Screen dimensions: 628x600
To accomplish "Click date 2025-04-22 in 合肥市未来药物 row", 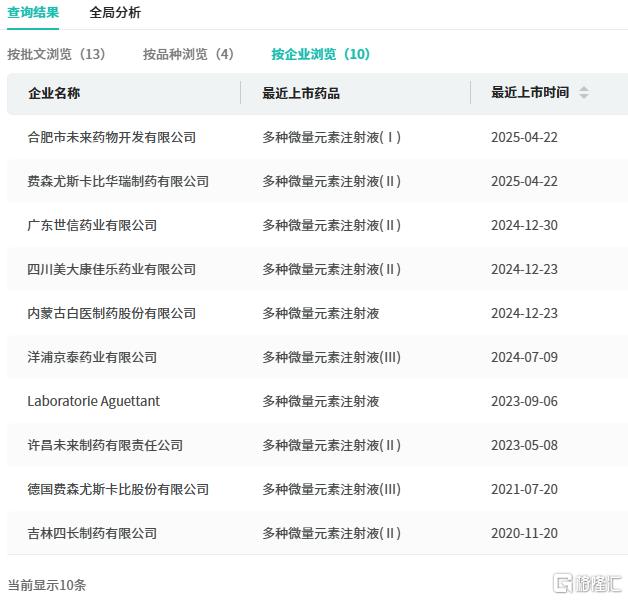I will 524,137.
